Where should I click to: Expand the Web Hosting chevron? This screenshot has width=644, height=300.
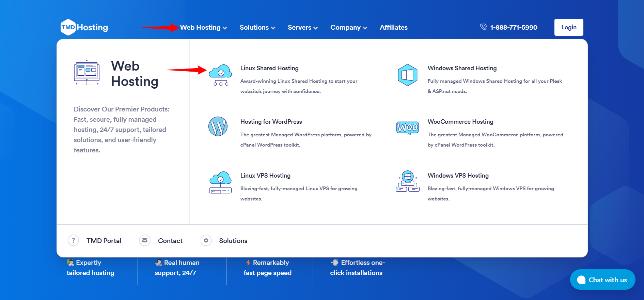[225, 28]
